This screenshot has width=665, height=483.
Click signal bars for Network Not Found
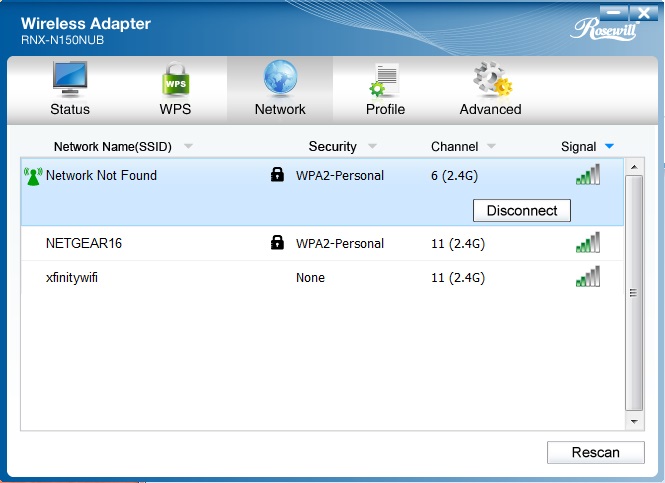click(x=588, y=174)
